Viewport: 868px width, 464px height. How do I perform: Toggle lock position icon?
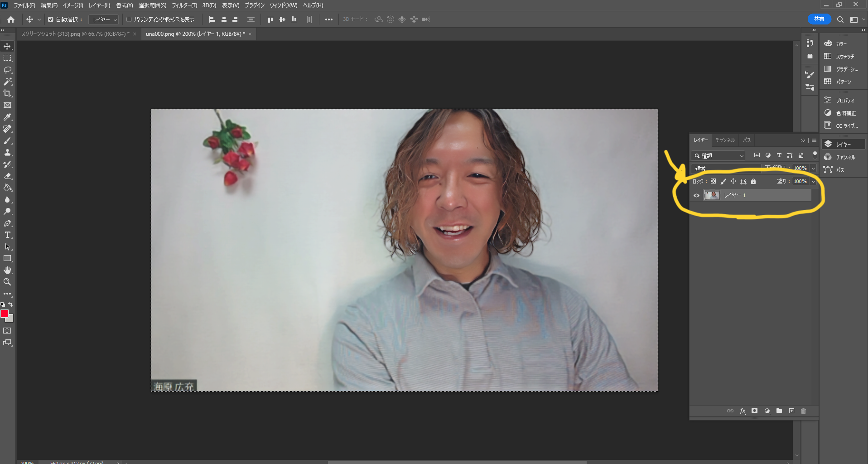click(x=733, y=181)
